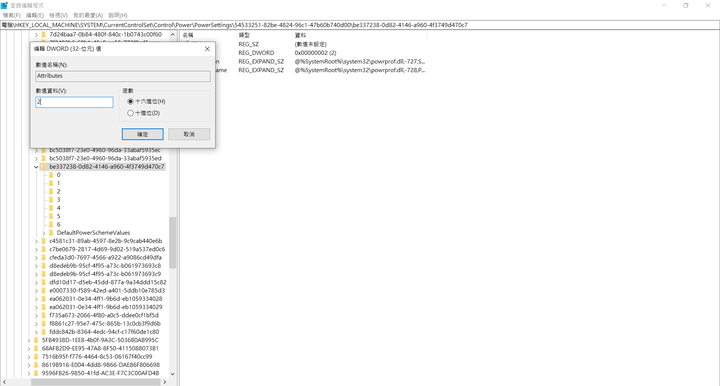Click folder icon of bc5038f7-23e0-4960-96da-33abaf5935ed

pos(44,158)
